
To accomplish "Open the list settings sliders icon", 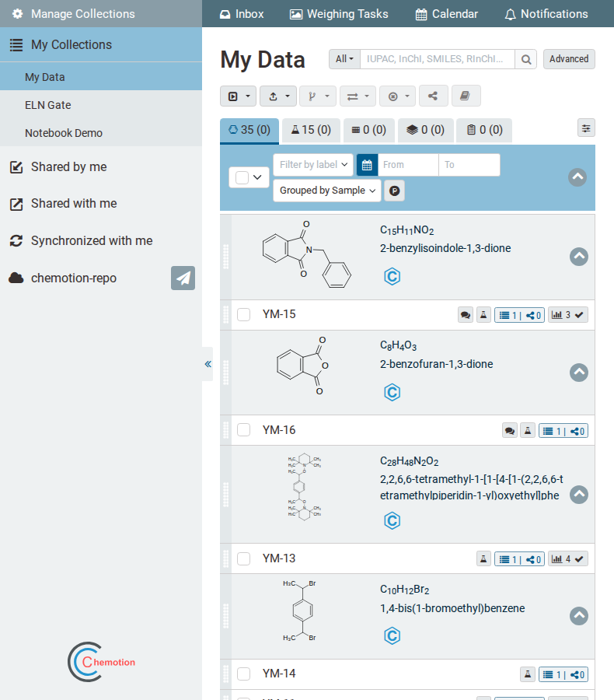I will [586, 128].
